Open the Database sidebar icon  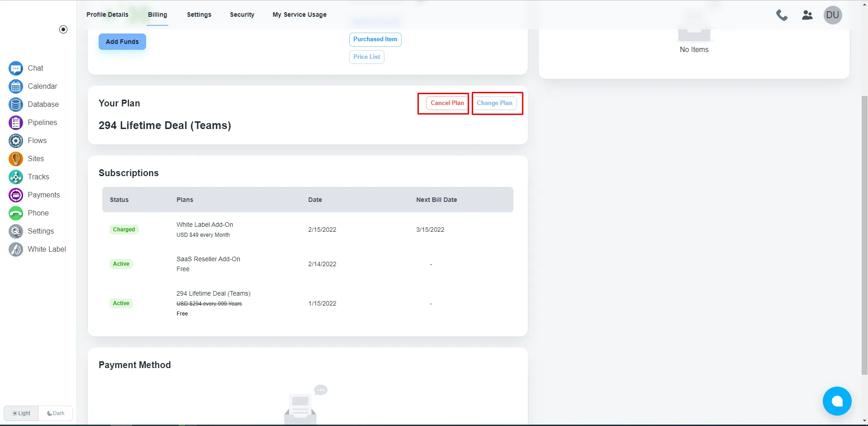[x=16, y=105]
